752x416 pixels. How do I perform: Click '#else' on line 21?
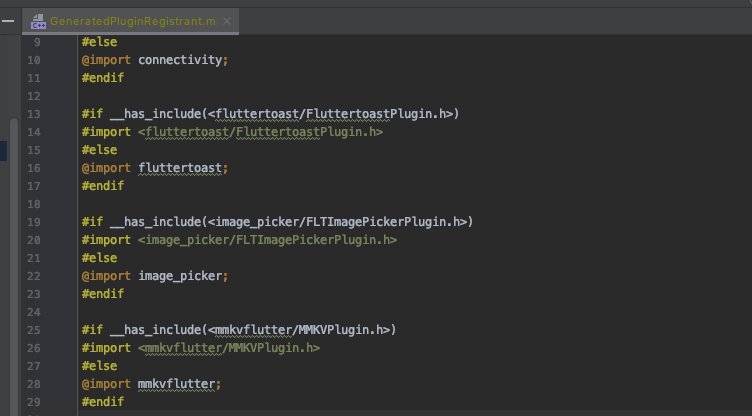coord(99,258)
